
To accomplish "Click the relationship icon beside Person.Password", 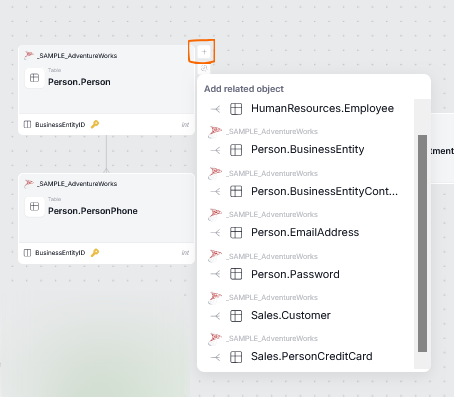I will pyautogui.click(x=216, y=274).
